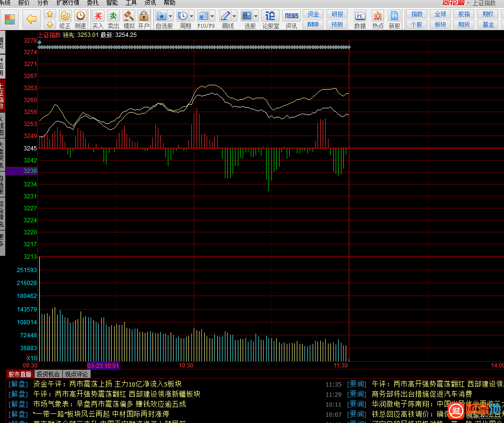Image resolution: width=504 pixels, height=423 pixels.
Task: Go back with the yellow left arrow
Action: click(x=31, y=19)
